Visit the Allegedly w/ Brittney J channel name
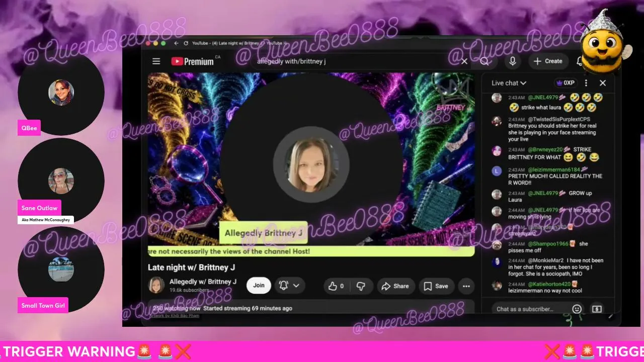644x362 pixels. [x=203, y=282]
